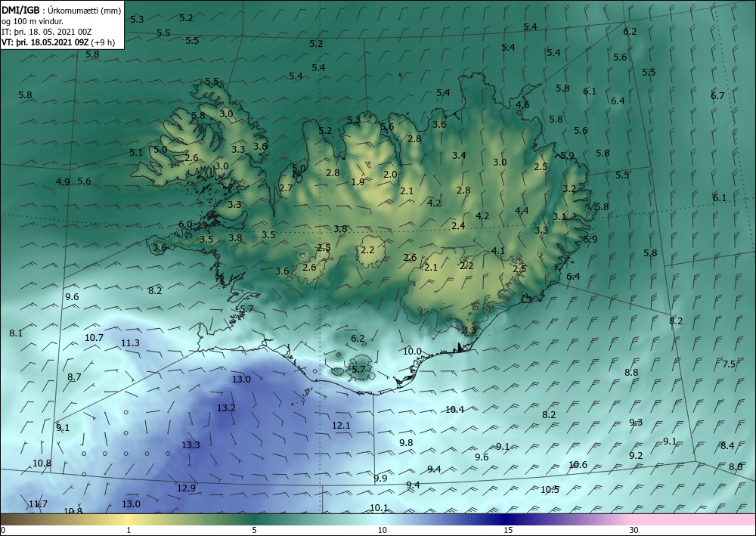Click the 10.6 value on the map

[x=578, y=465]
